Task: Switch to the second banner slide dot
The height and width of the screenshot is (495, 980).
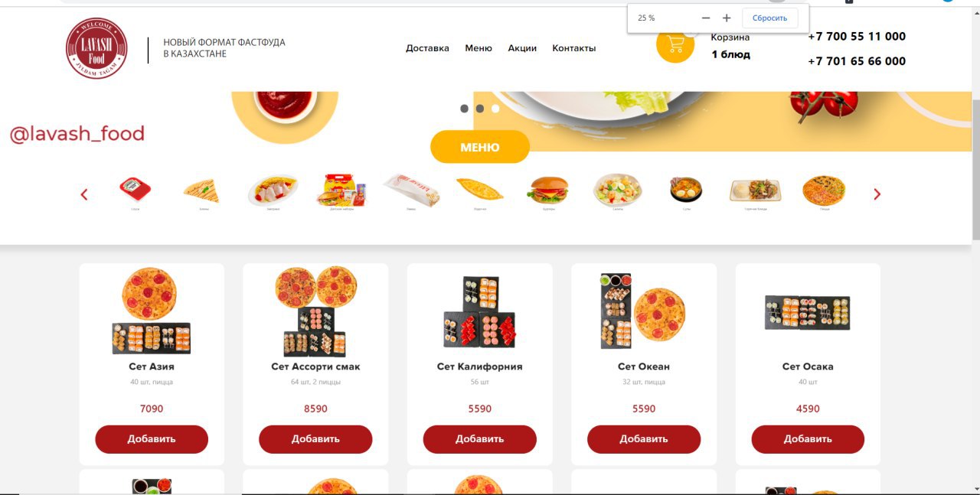Action: (480, 109)
